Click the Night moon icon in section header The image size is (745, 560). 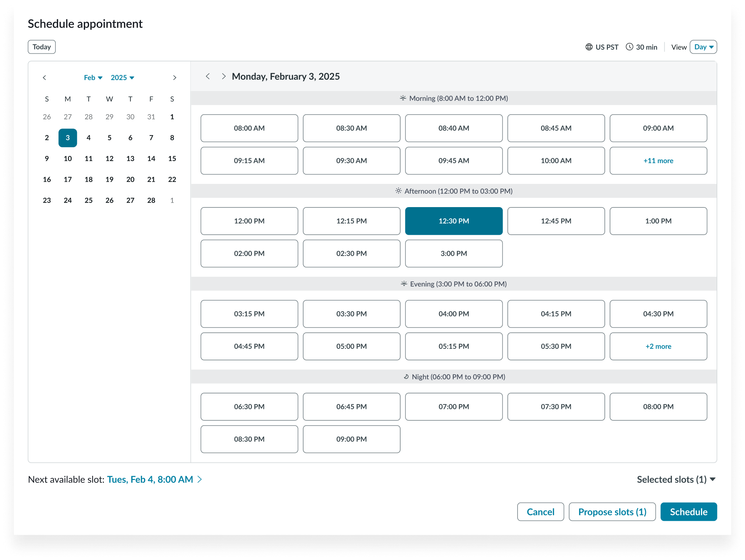pyautogui.click(x=406, y=377)
